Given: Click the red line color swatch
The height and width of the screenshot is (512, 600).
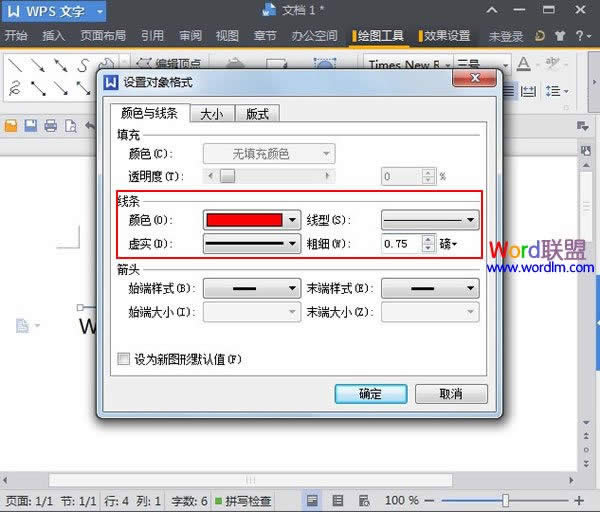Looking at the screenshot, I should (245, 220).
